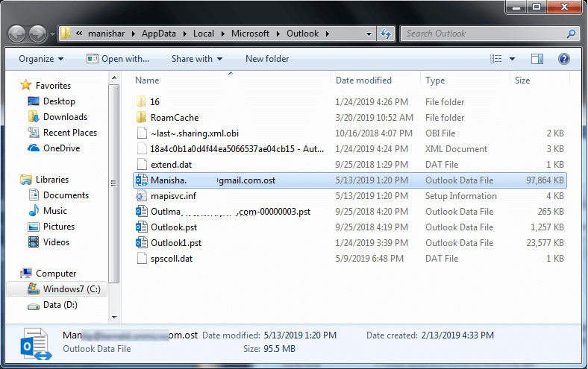Select RoamCache folder icon
Image resolution: width=588 pixels, height=369 pixels.
(x=141, y=117)
